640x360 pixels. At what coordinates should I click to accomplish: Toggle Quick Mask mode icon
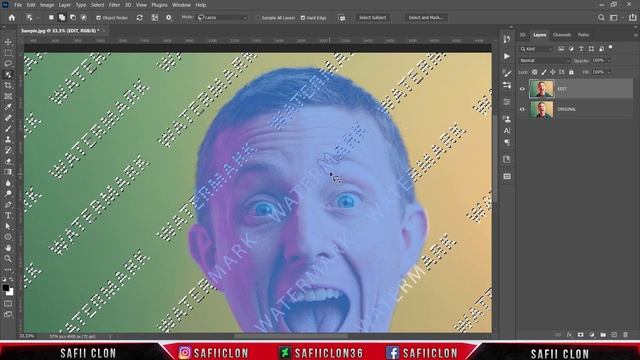coord(8,304)
